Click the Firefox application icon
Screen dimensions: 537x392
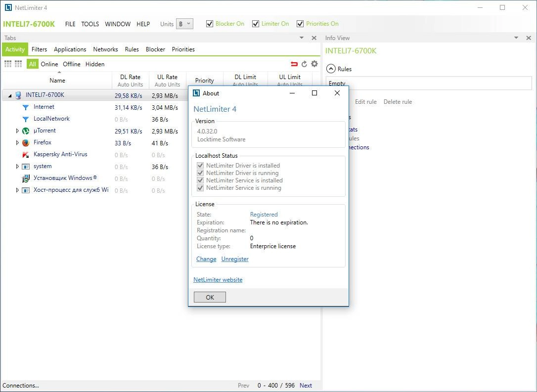click(x=26, y=143)
